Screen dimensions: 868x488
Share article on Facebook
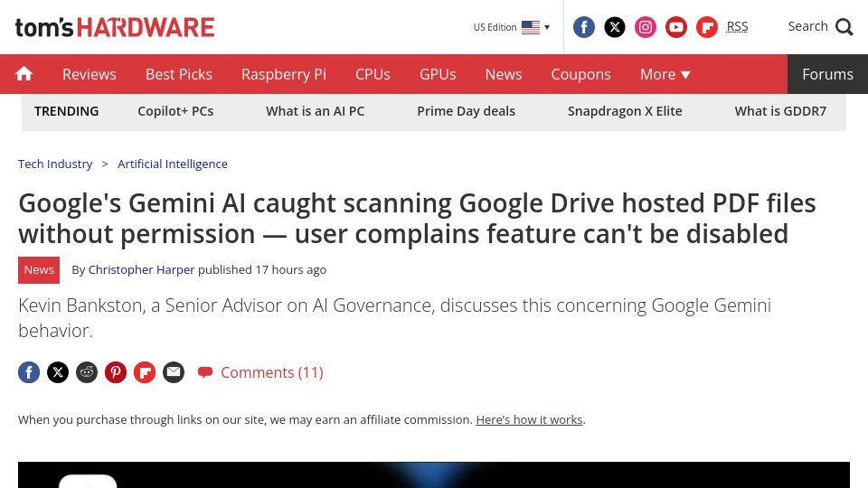point(29,372)
